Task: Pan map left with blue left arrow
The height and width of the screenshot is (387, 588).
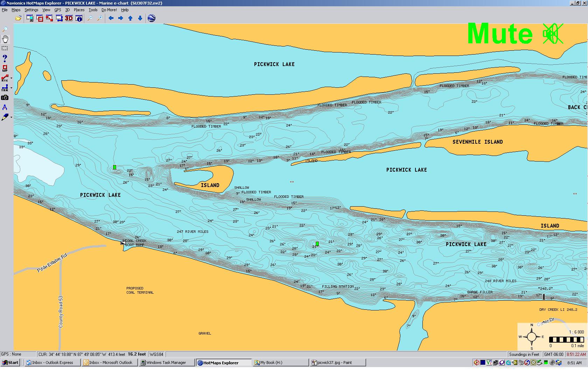Action: (111, 18)
